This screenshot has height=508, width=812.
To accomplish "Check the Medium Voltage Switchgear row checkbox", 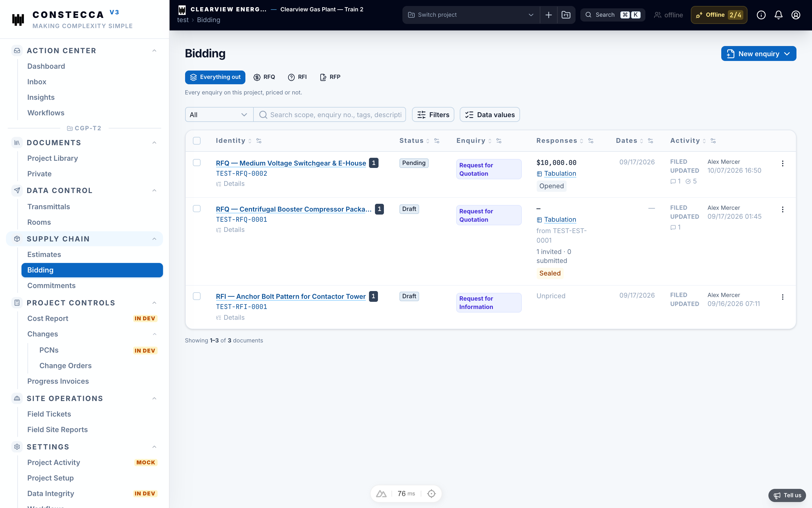I will (197, 163).
